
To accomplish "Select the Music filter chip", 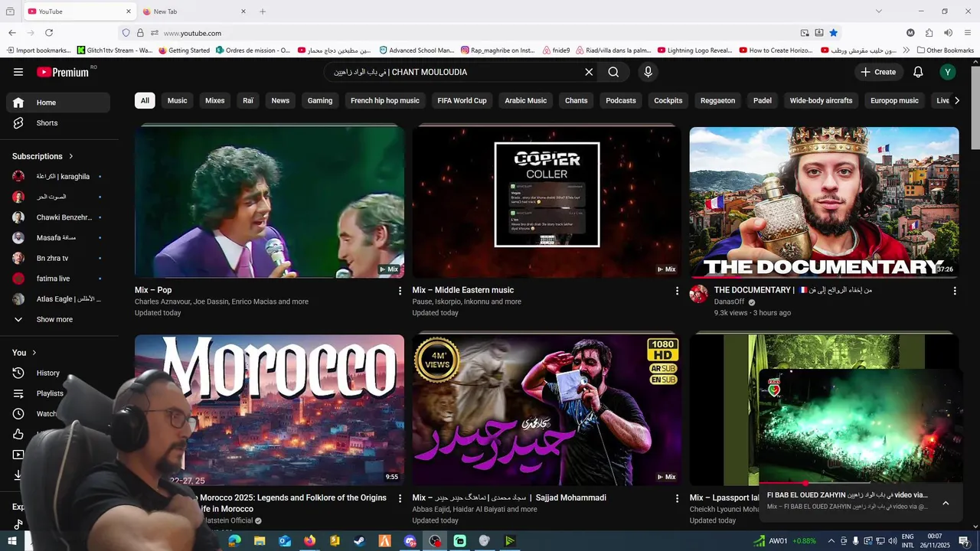I will pyautogui.click(x=177, y=100).
